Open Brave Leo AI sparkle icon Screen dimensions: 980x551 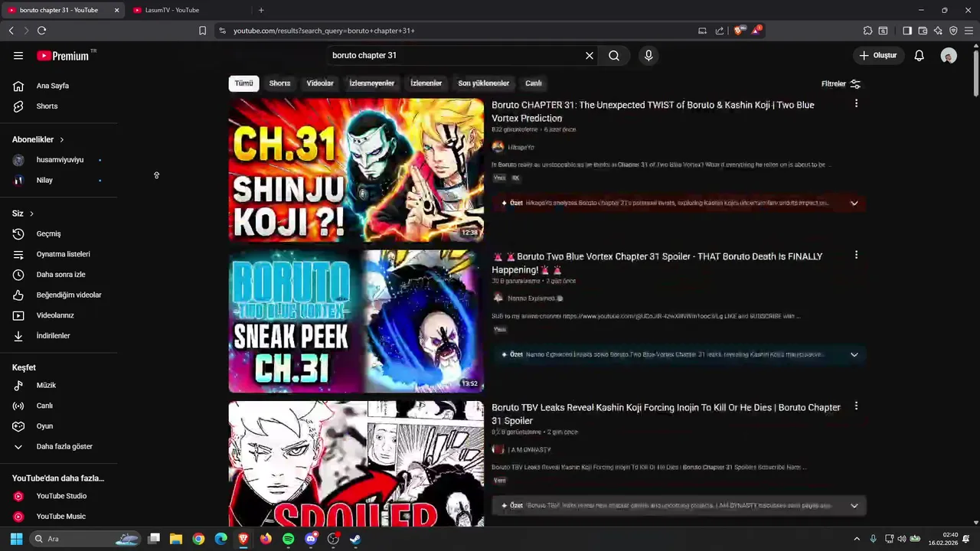tap(938, 31)
